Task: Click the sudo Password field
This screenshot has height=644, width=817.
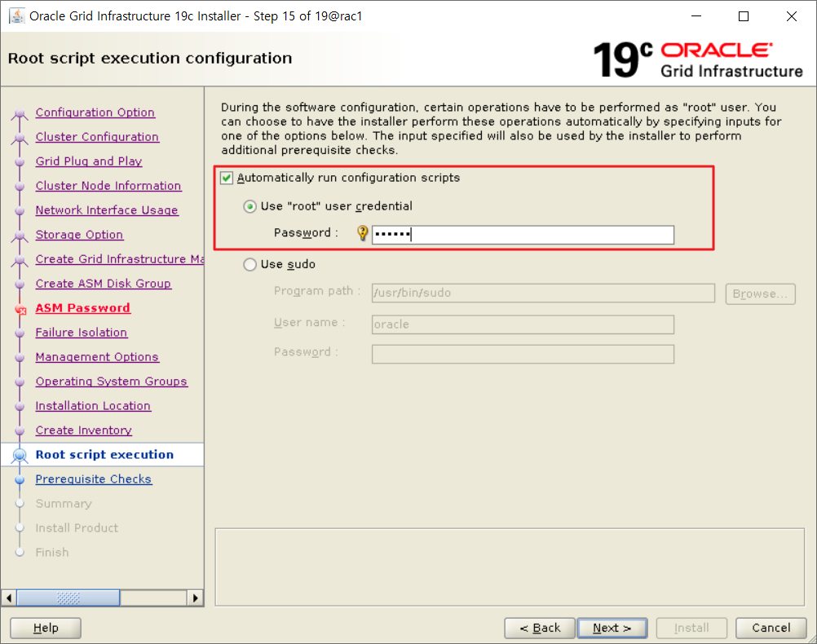Action: point(523,355)
